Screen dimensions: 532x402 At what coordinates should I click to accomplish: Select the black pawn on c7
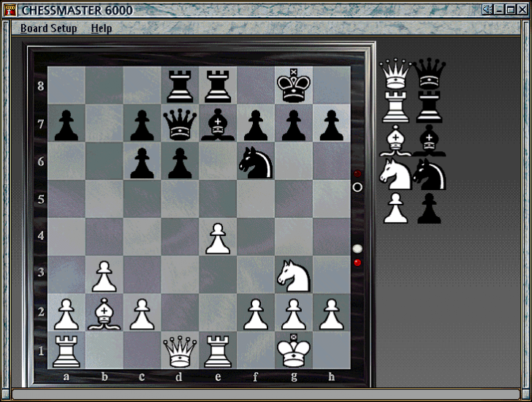click(x=142, y=125)
